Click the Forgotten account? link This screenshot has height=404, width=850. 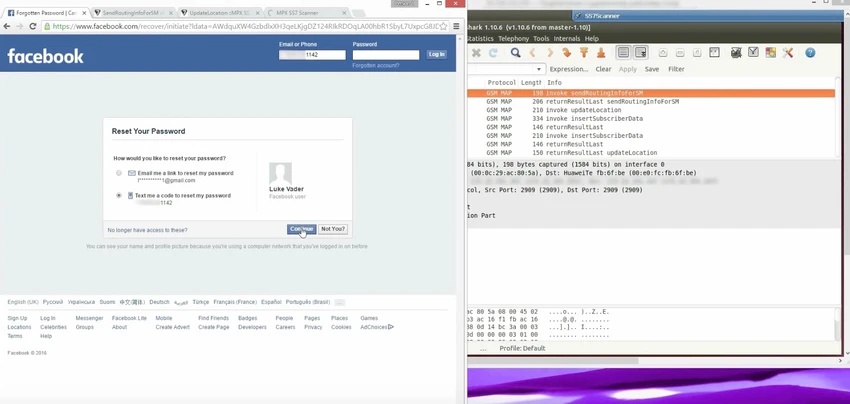click(x=376, y=65)
